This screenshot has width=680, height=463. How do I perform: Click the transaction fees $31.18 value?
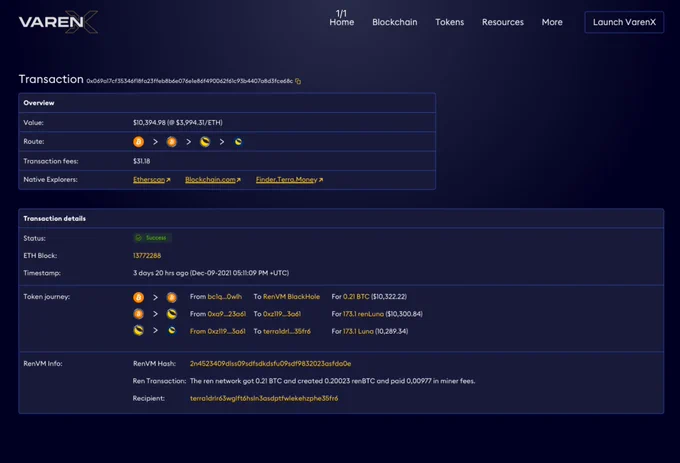(141, 161)
